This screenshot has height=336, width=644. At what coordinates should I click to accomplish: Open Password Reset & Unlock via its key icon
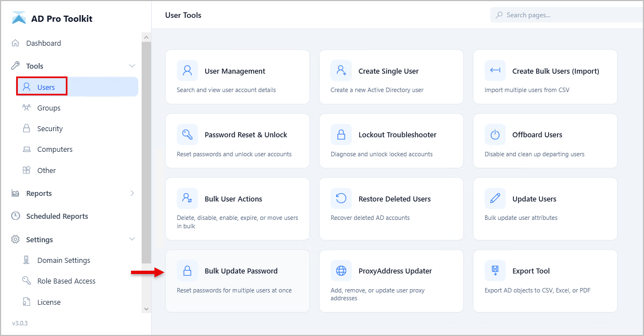click(x=187, y=134)
